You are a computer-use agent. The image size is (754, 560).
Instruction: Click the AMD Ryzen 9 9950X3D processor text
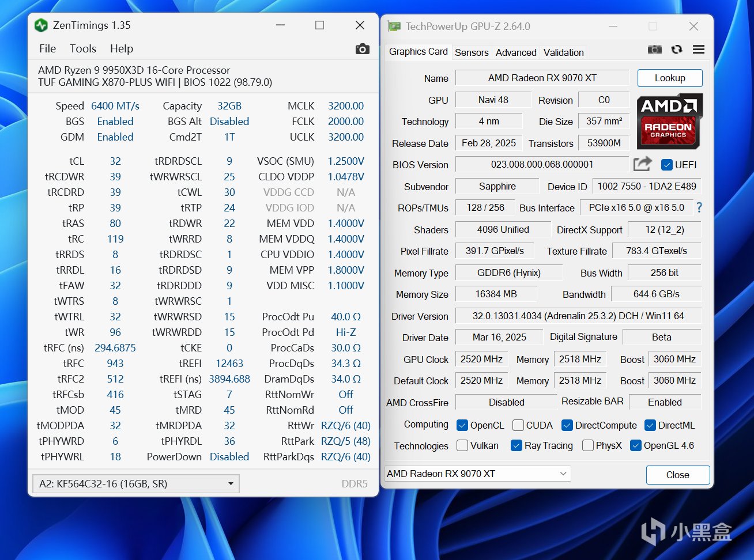coord(134,70)
